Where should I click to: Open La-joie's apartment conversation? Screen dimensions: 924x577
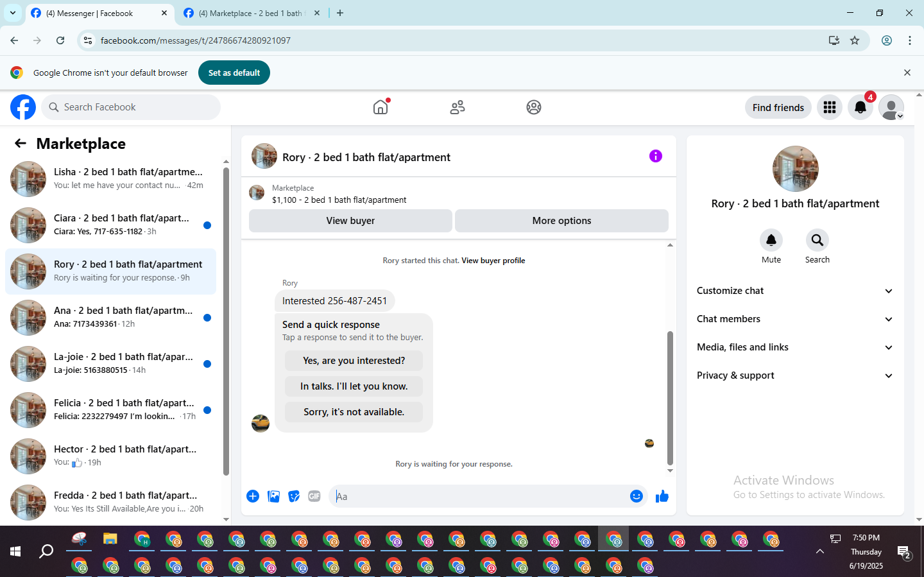[x=110, y=364]
